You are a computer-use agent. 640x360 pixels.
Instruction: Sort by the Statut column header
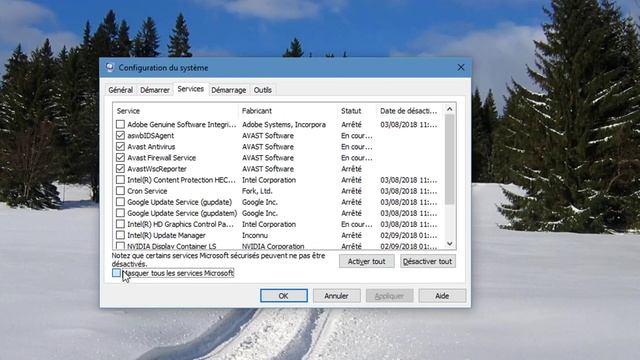click(x=357, y=111)
